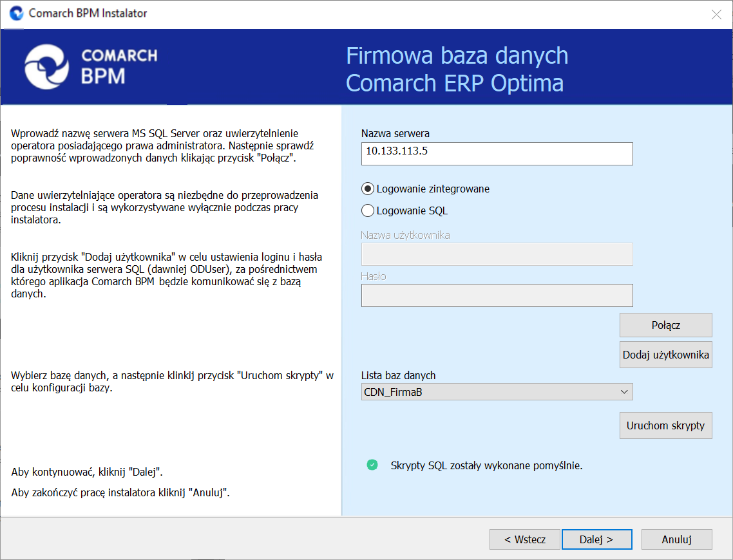Click the 'Comarch BPM Instalator' window title
This screenshot has width=733, height=560.
(x=88, y=13)
